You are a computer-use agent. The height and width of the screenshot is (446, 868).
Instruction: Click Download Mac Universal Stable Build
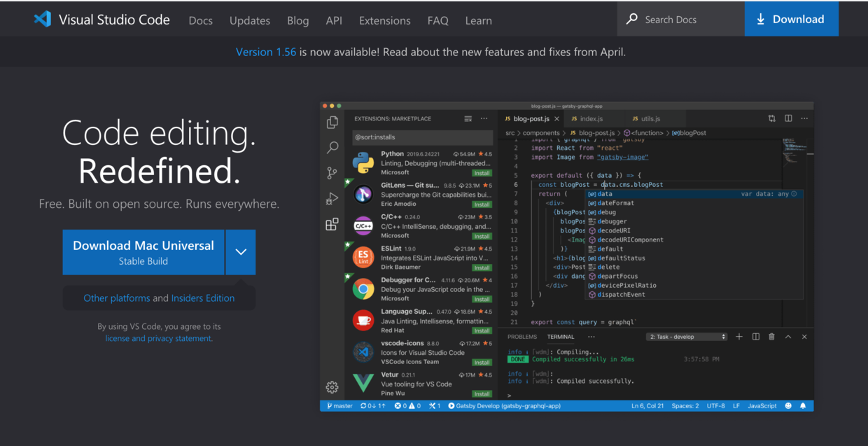click(x=143, y=252)
